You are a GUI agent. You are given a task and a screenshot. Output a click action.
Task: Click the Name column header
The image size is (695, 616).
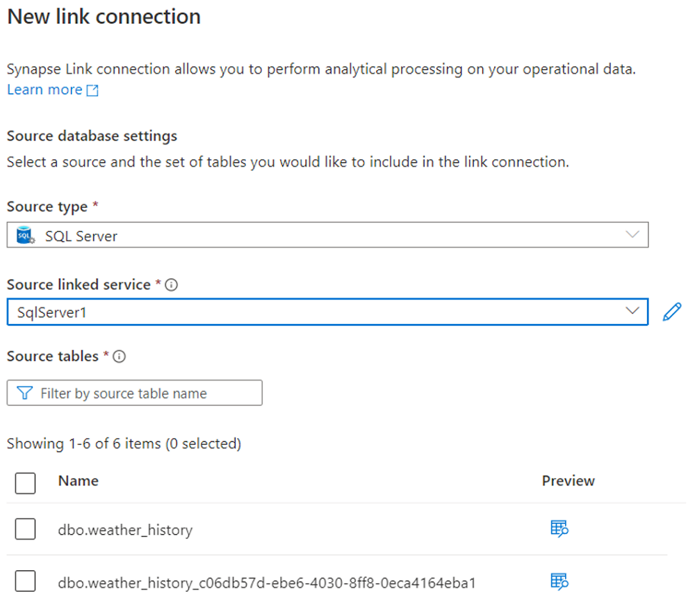[x=78, y=480]
